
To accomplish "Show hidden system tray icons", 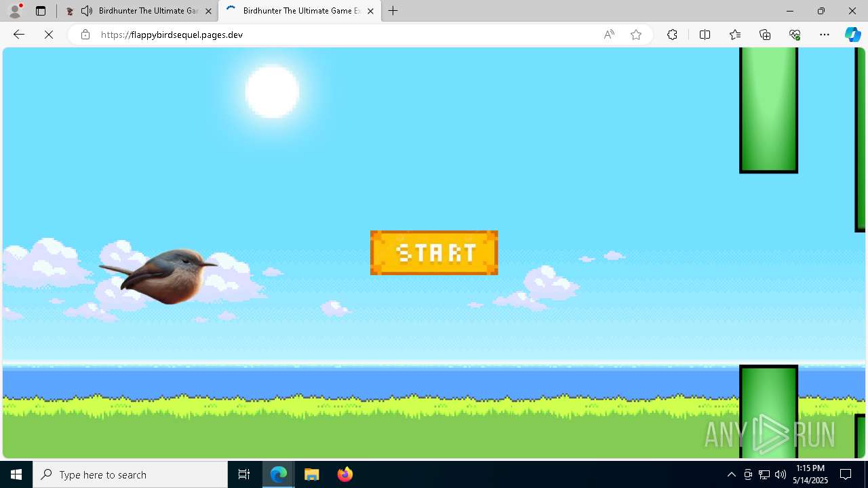I will tap(731, 474).
